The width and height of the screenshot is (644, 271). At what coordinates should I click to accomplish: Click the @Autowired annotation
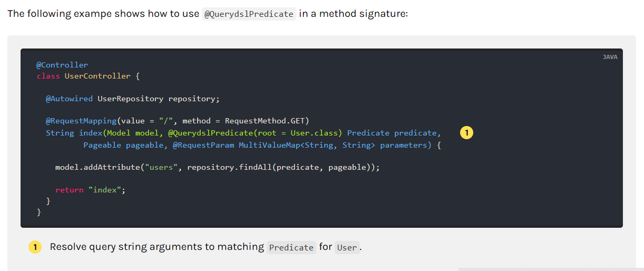69,99
